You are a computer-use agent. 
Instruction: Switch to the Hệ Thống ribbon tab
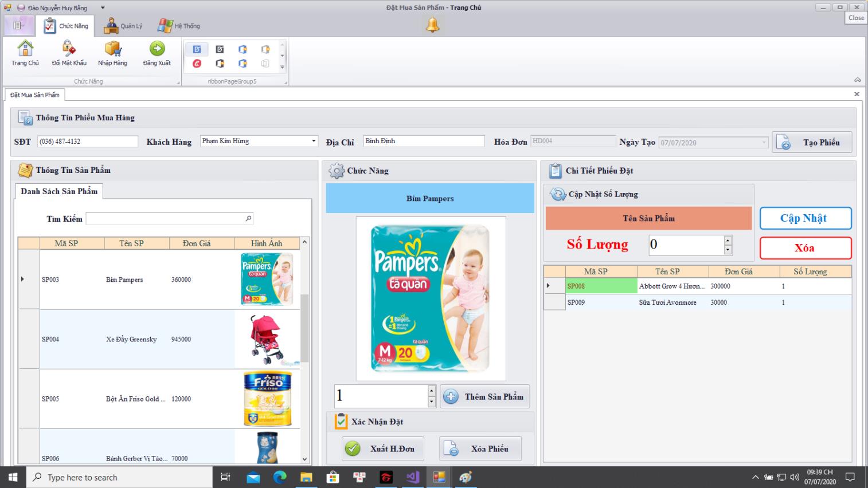click(178, 26)
